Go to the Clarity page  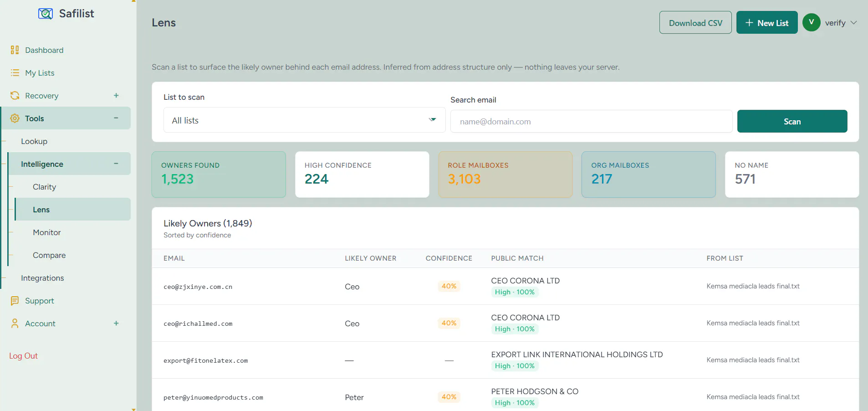tap(44, 187)
